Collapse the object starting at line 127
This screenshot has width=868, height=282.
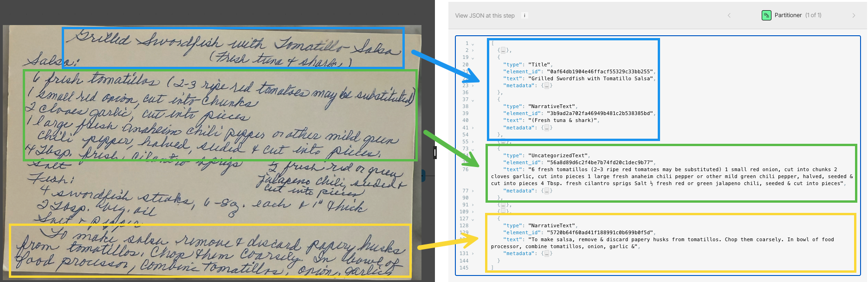pos(473,219)
